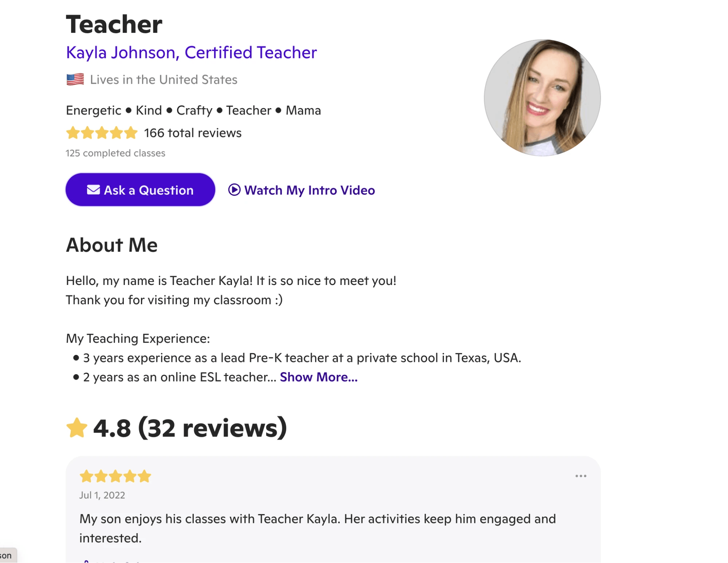Click the yellow star beside 4.8 rating
Image resolution: width=728 pixels, height=563 pixels.
click(76, 428)
